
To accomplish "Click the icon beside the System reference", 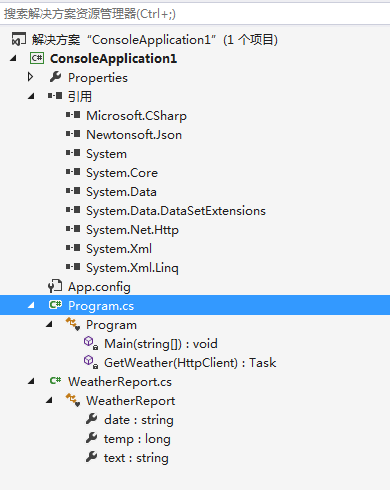I will (73, 153).
